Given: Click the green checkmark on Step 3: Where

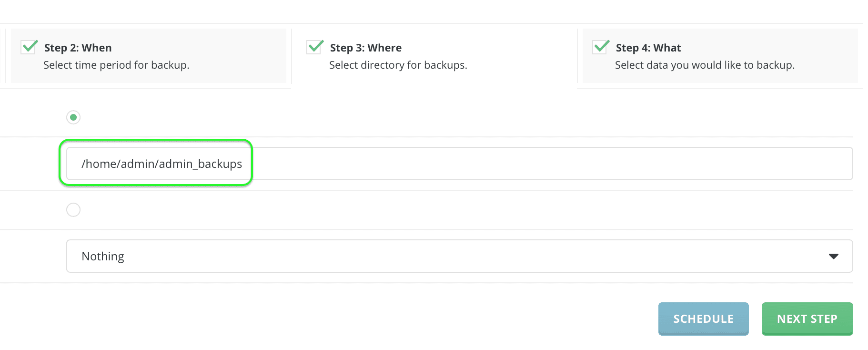Looking at the screenshot, I should click(x=314, y=47).
